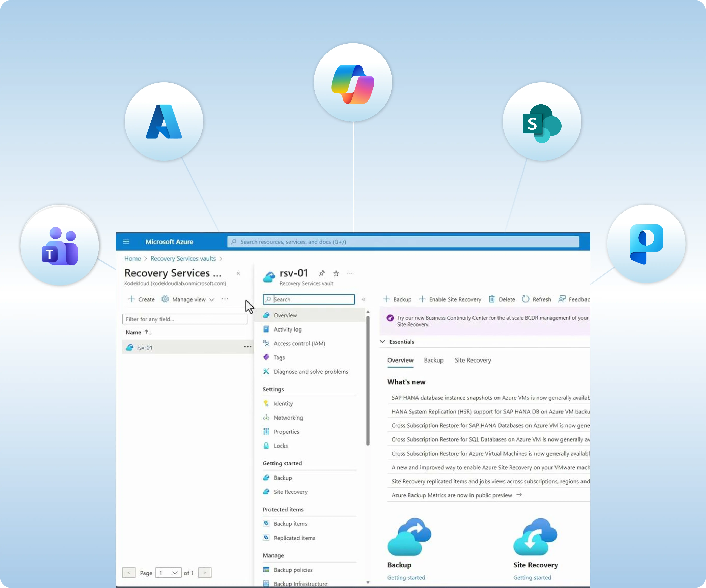
Task: Open Recovery Services vaults breadcrumb link
Action: pyautogui.click(x=183, y=258)
